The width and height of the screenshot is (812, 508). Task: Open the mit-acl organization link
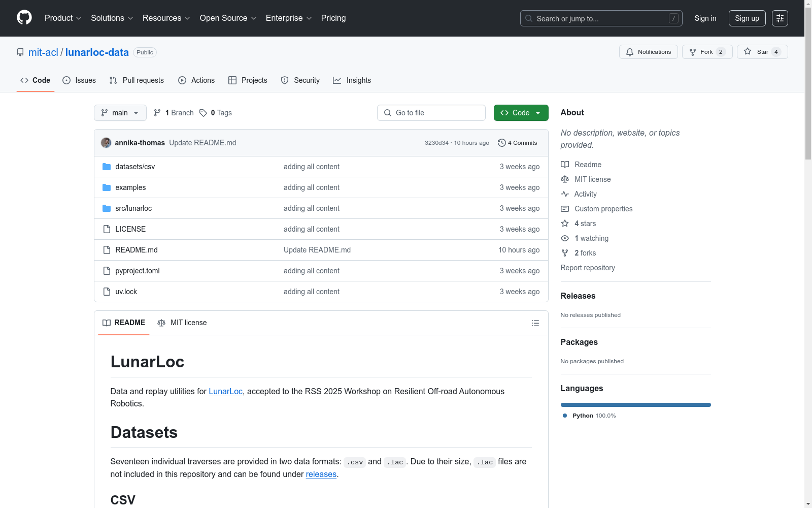pos(43,52)
